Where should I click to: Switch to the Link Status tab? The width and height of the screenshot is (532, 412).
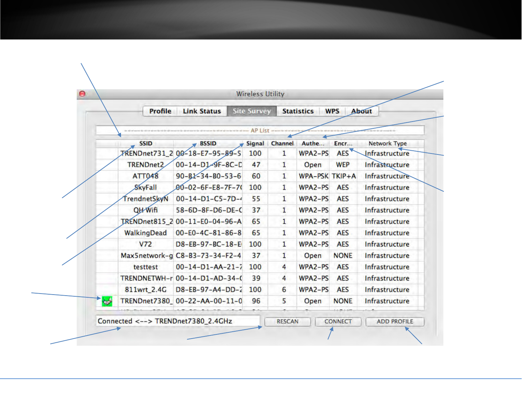202,111
